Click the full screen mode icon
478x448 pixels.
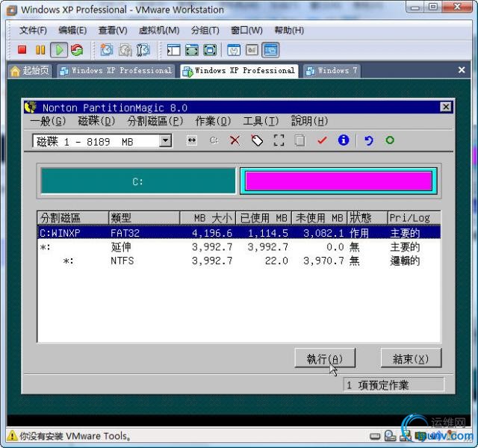(210, 50)
